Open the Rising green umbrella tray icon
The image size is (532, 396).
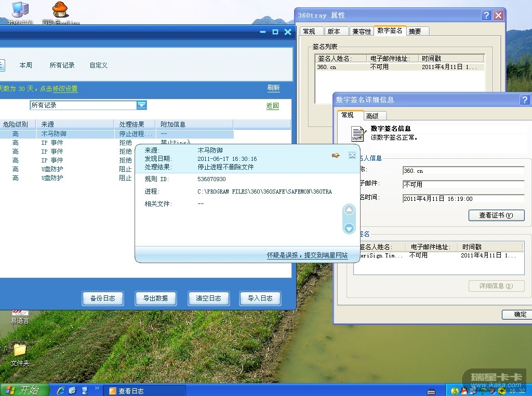(x=483, y=391)
